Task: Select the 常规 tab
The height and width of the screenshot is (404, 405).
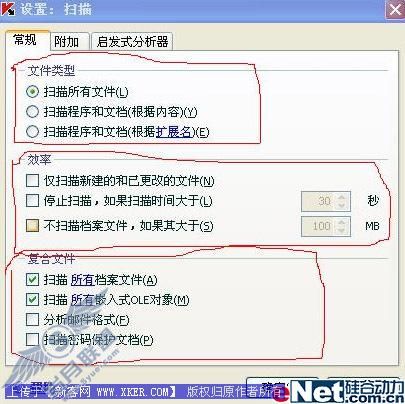Action: click(x=25, y=40)
